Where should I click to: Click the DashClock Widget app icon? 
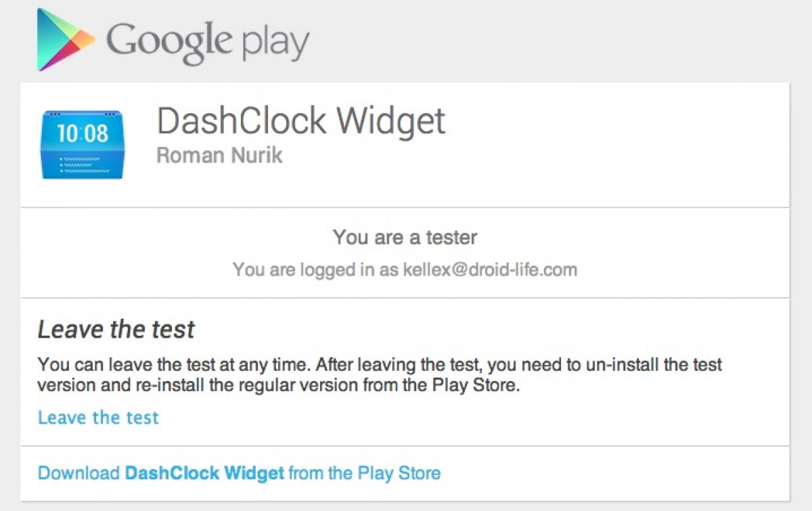pyautogui.click(x=81, y=144)
